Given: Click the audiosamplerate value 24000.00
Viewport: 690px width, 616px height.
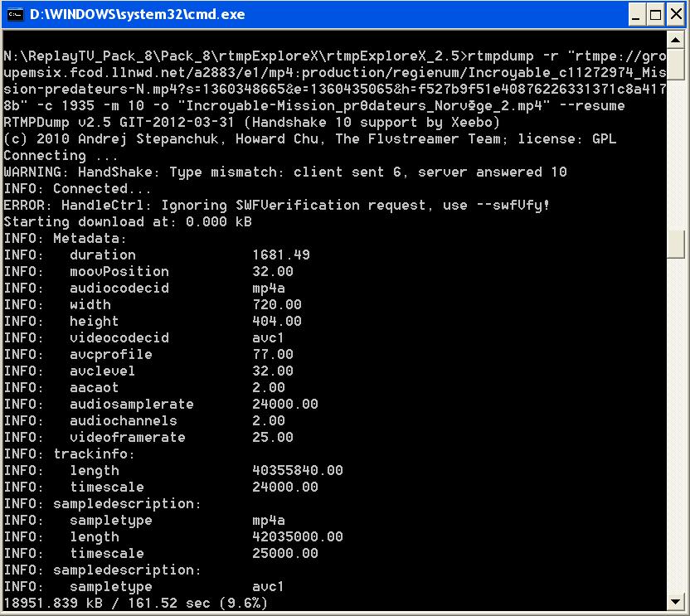Looking at the screenshot, I should [284, 405].
